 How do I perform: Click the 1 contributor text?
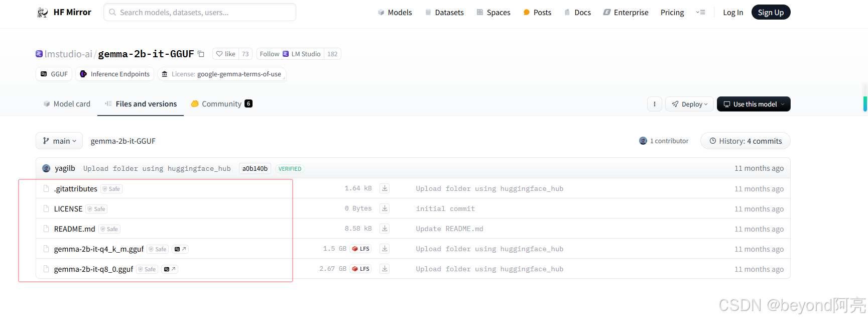point(669,141)
